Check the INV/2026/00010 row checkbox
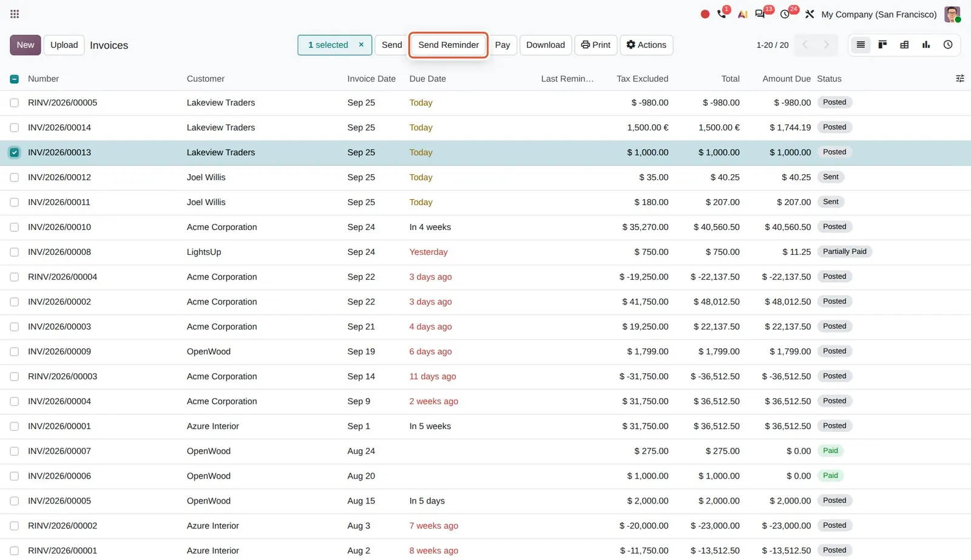 15,228
